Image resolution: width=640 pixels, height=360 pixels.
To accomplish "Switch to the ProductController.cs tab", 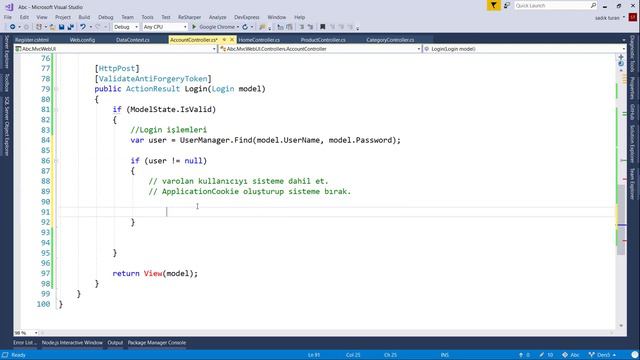I will [323, 40].
